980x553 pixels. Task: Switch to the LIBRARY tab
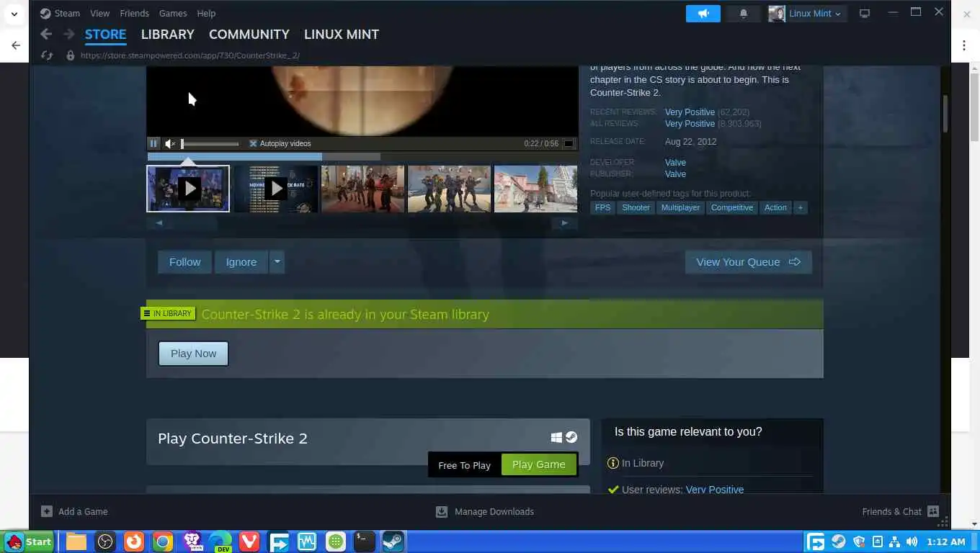pos(167,34)
